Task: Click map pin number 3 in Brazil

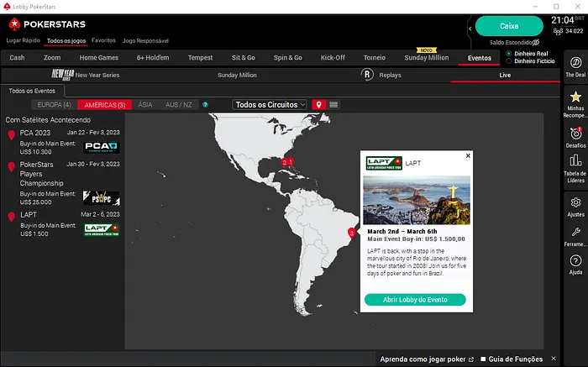Action: tap(351, 233)
